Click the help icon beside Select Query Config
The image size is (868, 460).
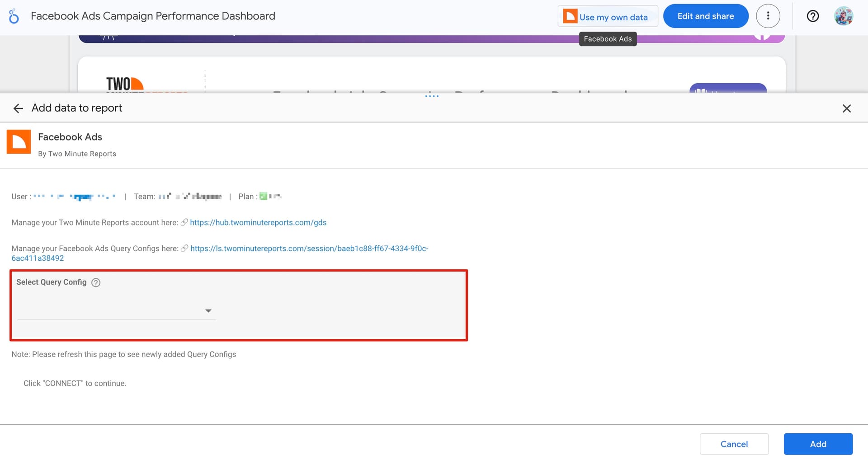96,282
